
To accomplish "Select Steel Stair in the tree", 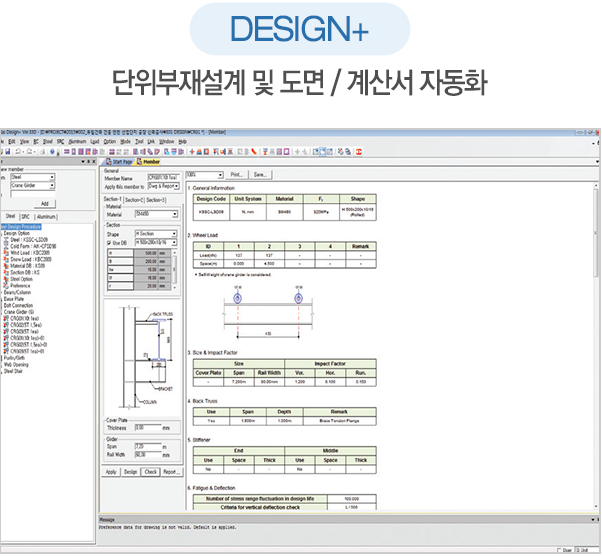I will point(13,371).
